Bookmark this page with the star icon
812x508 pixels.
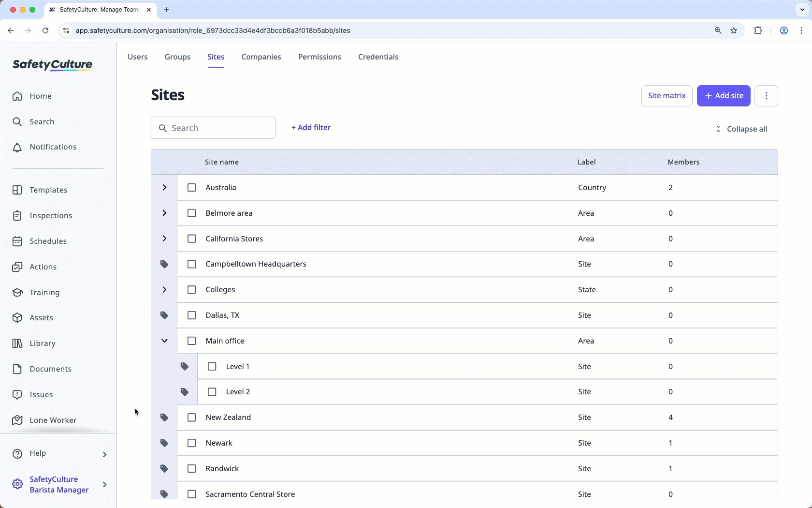click(734, 30)
